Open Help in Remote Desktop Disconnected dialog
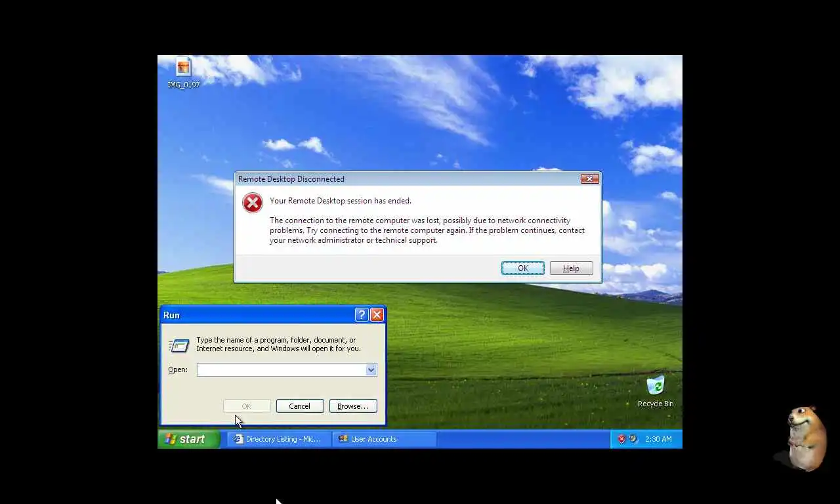This screenshot has height=504, width=840. 571,268
